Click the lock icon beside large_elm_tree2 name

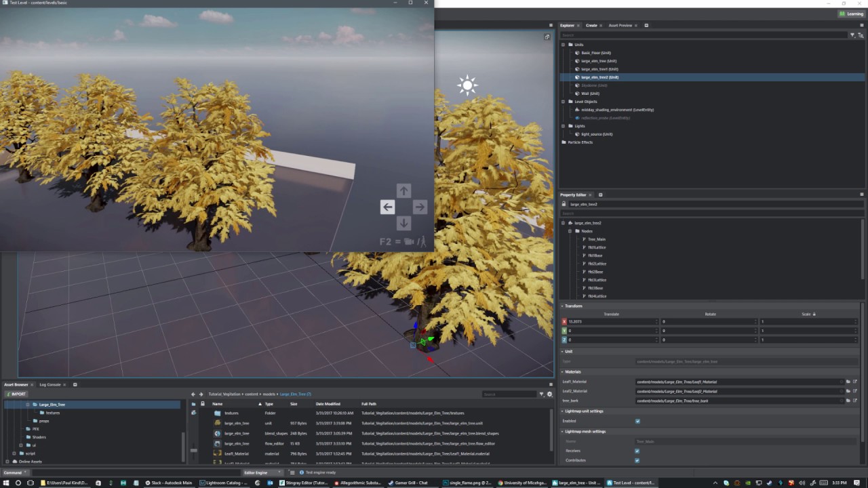(564, 204)
